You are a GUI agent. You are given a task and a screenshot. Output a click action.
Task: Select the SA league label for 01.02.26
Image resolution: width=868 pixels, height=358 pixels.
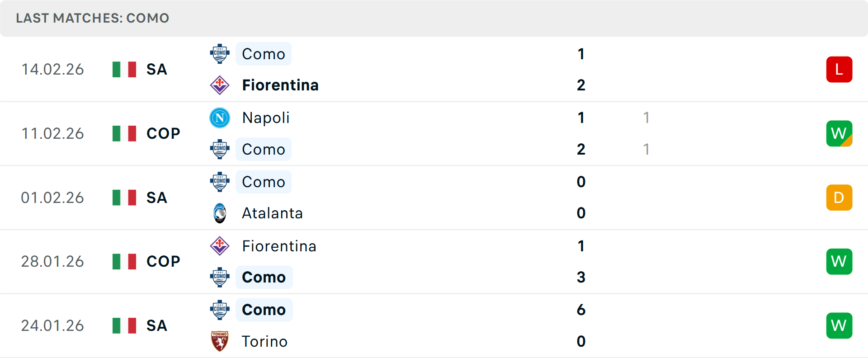tap(157, 198)
